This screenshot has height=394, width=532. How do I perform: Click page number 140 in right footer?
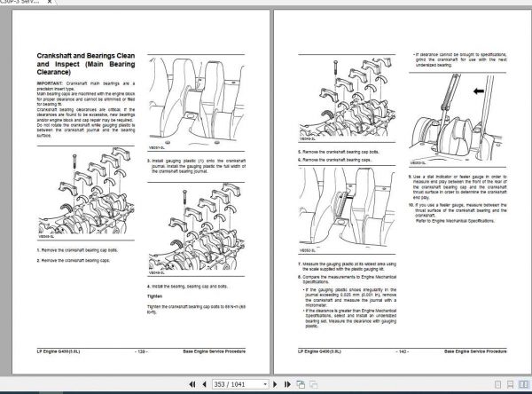pos(402,351)
